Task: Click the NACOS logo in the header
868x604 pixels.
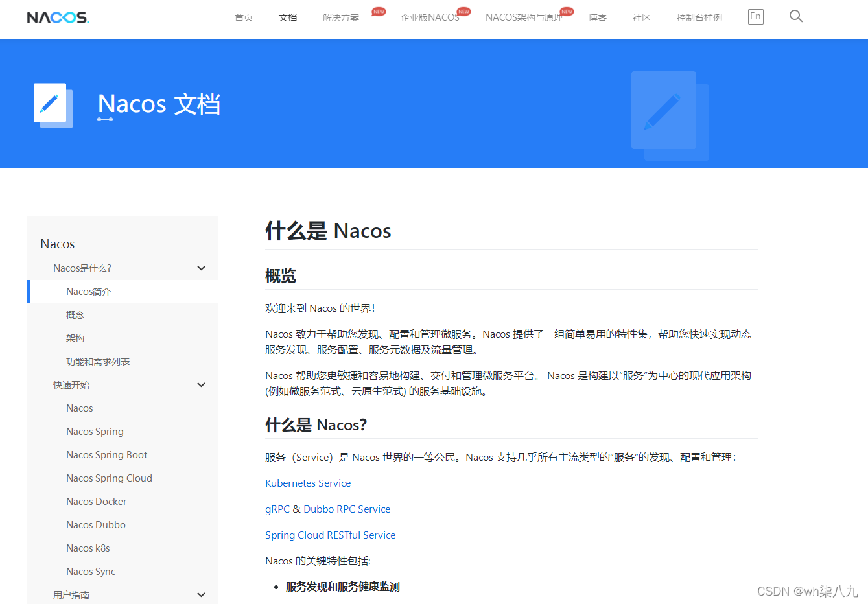Action: pyautogui.click(x=58, y=17)
